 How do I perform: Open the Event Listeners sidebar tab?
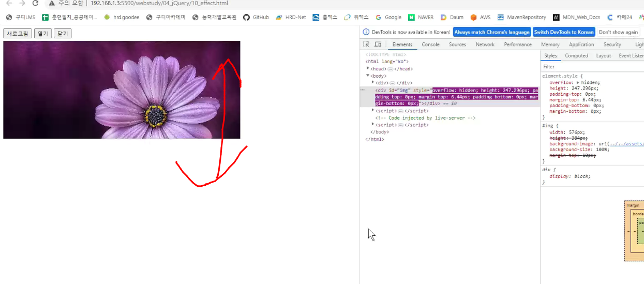point(631,55)
